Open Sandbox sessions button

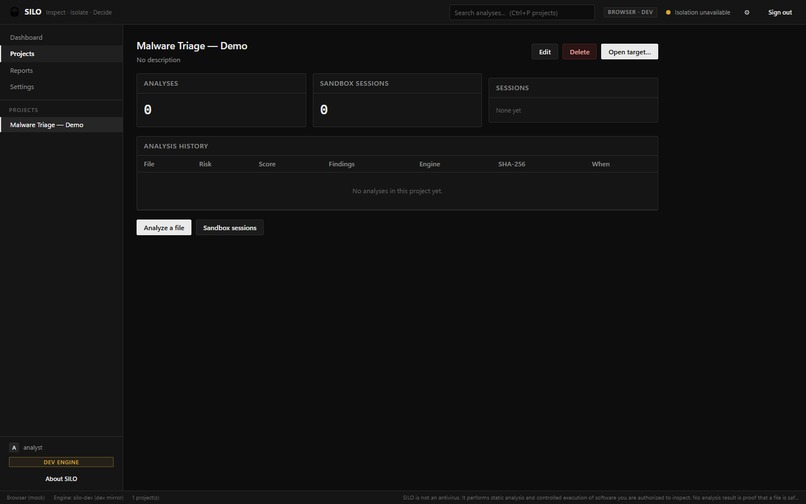tap(229, 227)
